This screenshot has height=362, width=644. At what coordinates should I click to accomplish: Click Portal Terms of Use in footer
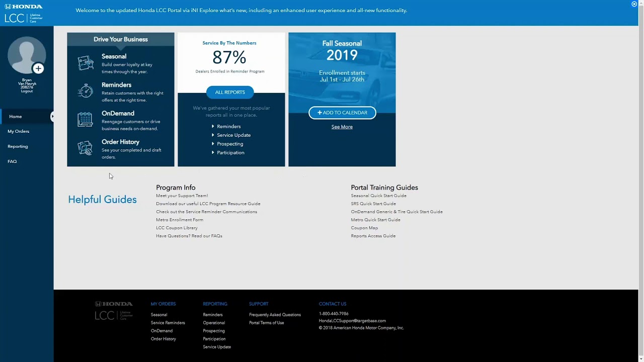point(266,323)
